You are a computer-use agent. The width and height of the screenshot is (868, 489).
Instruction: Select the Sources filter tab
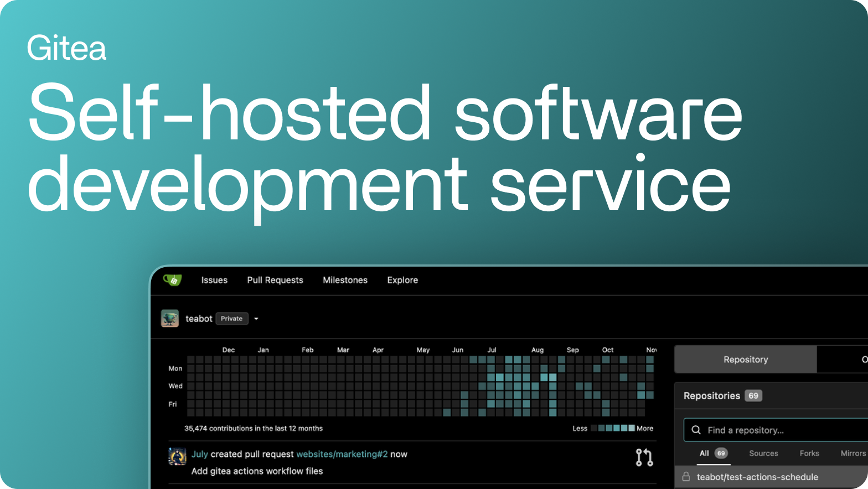pos(763,453)
